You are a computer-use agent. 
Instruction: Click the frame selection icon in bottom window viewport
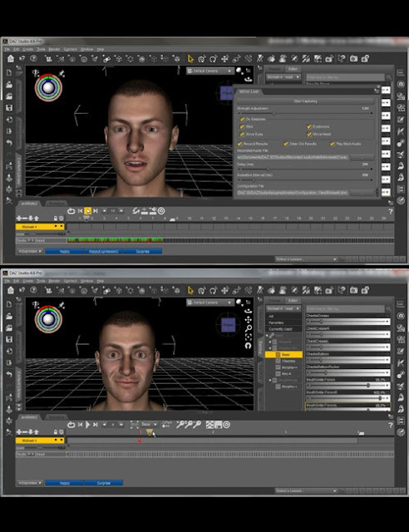(248, 337)
